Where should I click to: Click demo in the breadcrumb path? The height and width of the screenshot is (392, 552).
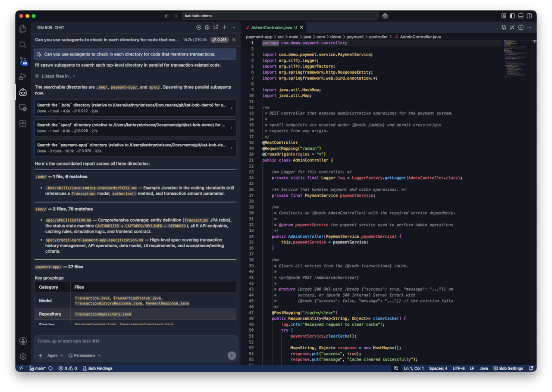tap(336, 37)
